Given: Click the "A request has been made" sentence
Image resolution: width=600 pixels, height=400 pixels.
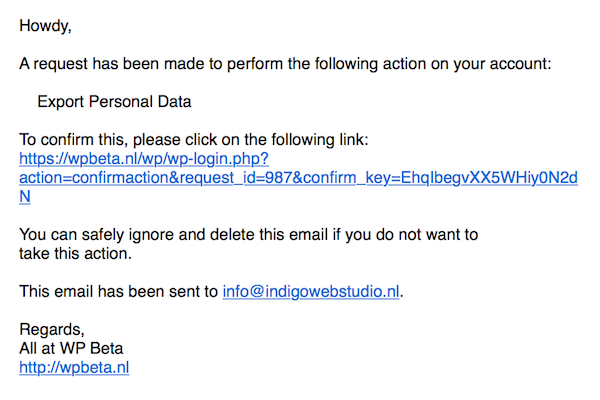Looking at the screenshot, I should point(285,64).
